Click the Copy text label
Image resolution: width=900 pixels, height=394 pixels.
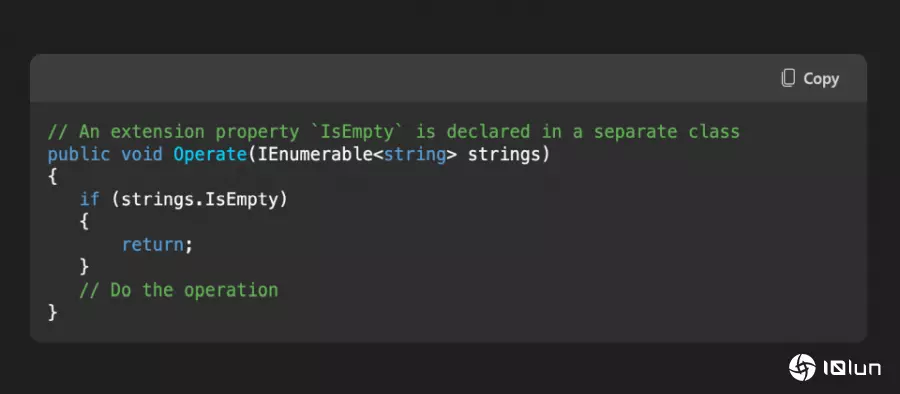pos(821,79)
